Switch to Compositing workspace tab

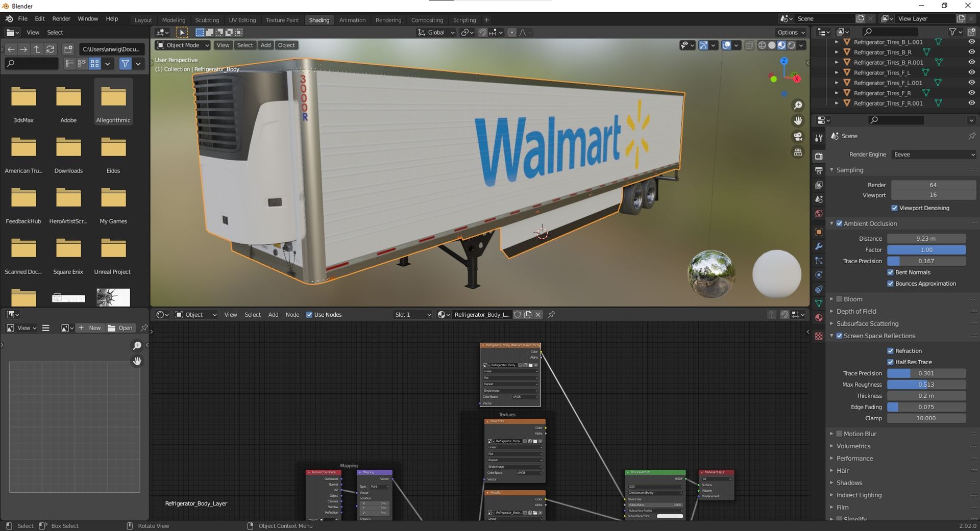[427, 20]
